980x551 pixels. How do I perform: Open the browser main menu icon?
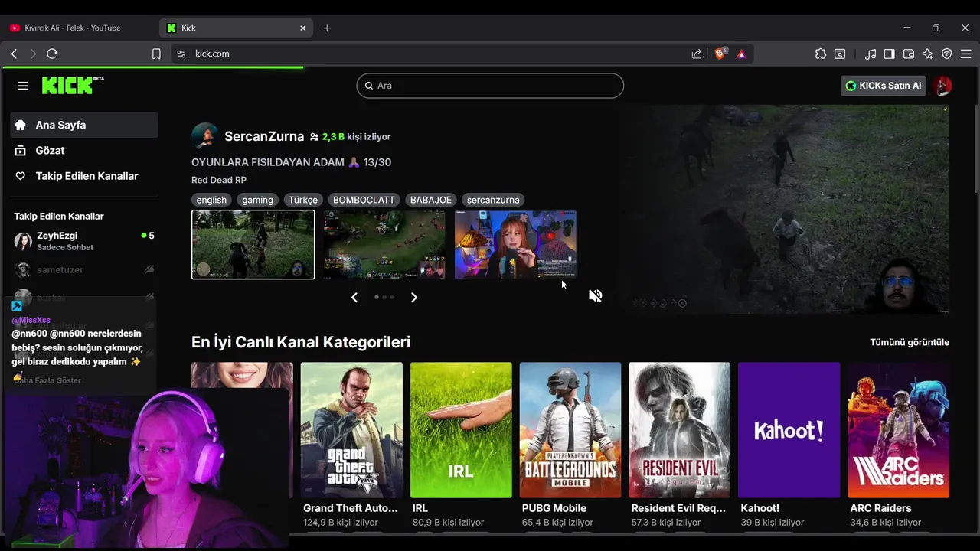tap(966, 54)
